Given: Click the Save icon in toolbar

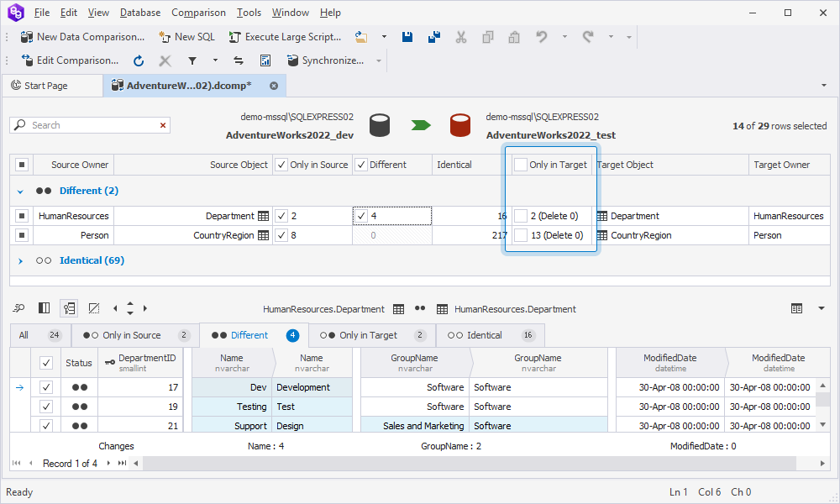Looking at the screenshot, I should 407,37.
